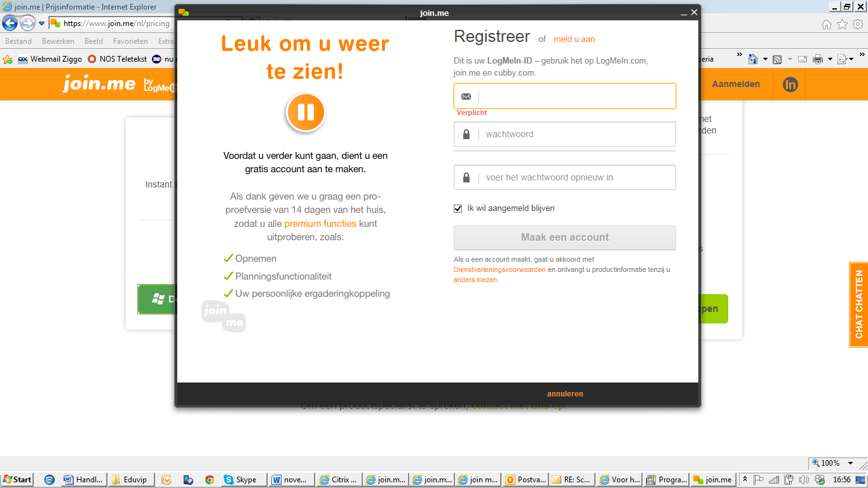868x488 pixels.
Task: Focus the 'wachtwoord' password field
Action: click(x=565, y=134)
